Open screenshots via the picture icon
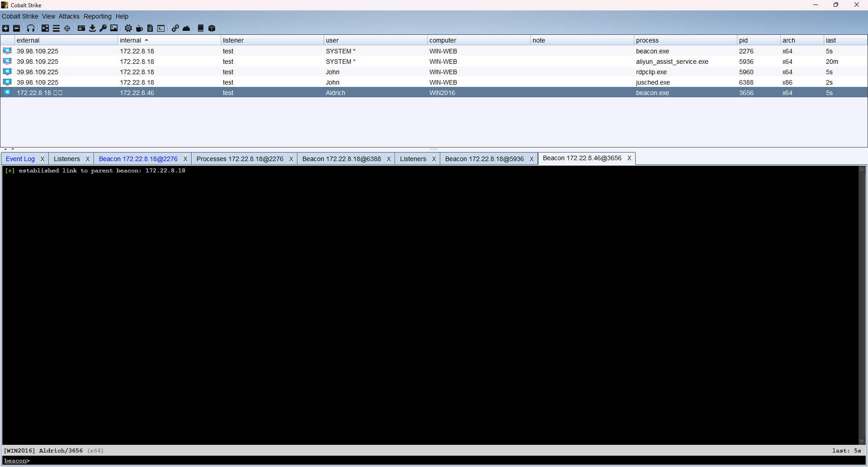Screen dimensions: 868x467 pyautogui.click(x=114, y=29)
